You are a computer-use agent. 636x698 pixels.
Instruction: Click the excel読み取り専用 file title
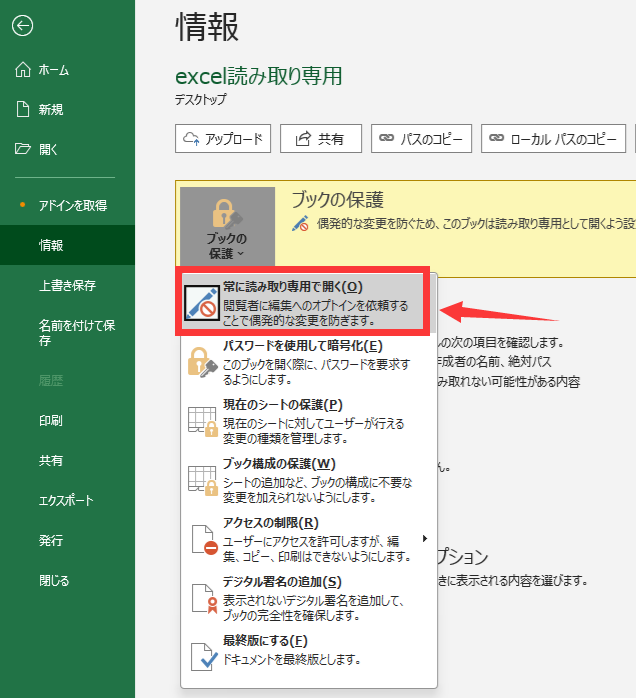pyautogui.click(x=259, y=76)
